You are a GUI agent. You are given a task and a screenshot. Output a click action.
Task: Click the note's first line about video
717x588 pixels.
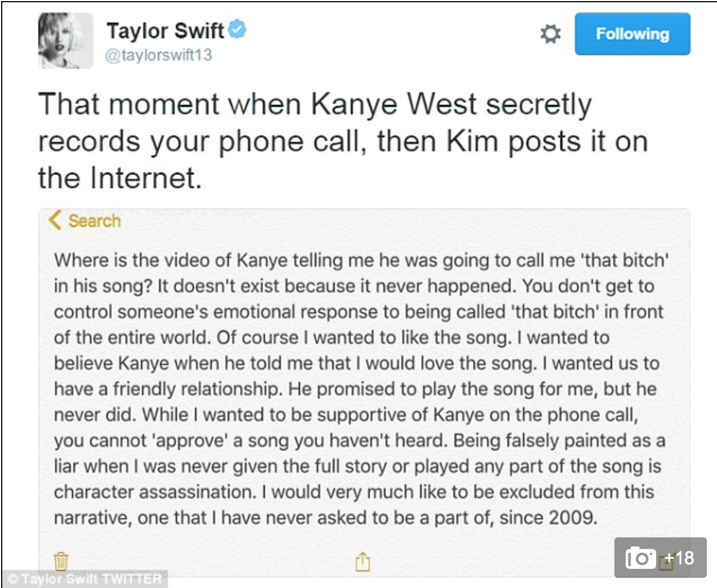tap(361, 260)
